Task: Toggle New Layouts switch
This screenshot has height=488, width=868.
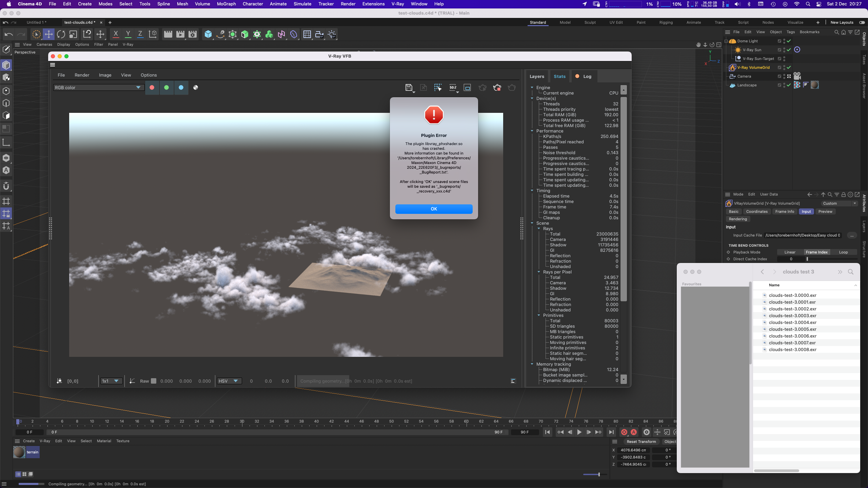Action: (x=862, y=22)
